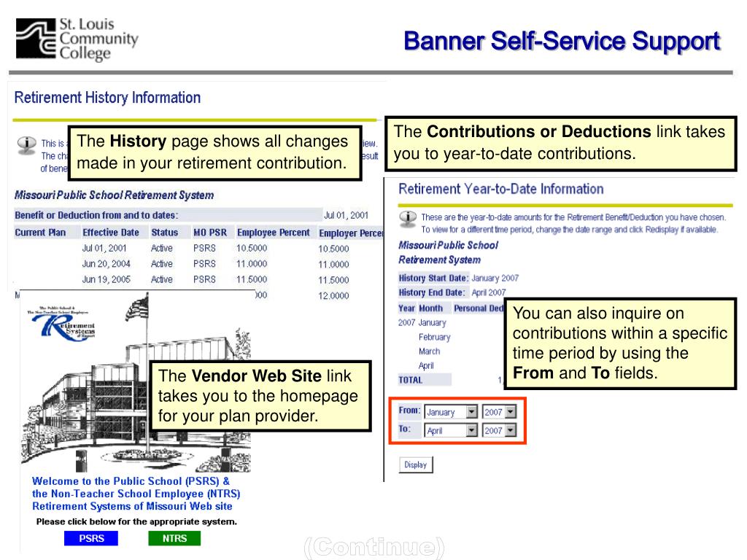Click the 'April' month row in the table

pyautogui.click(x=426, y=366)
